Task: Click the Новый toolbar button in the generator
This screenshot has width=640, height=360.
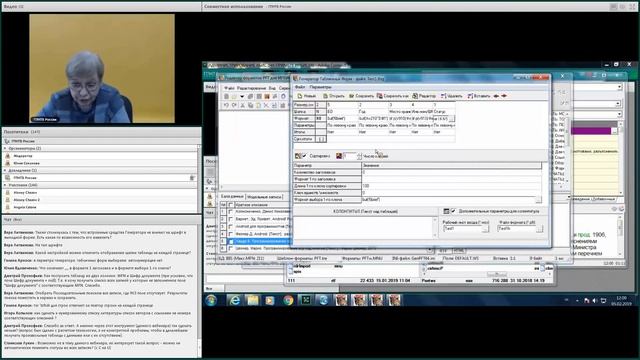Action: (x=307, y=96)
